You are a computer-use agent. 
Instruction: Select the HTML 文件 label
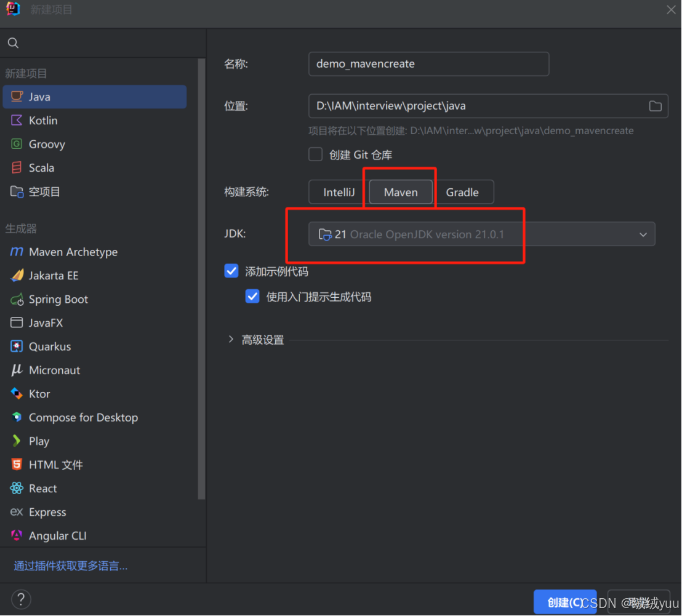click(x=55, y=465)
